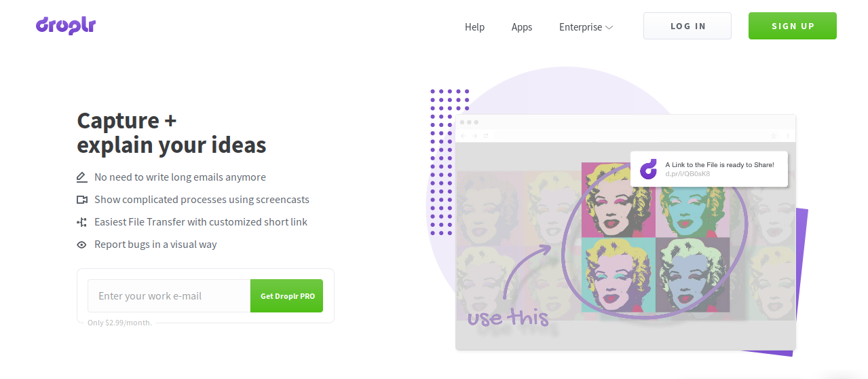Click the File Transfer nodes icon
The image size is (868, 379).
point(82,222)
